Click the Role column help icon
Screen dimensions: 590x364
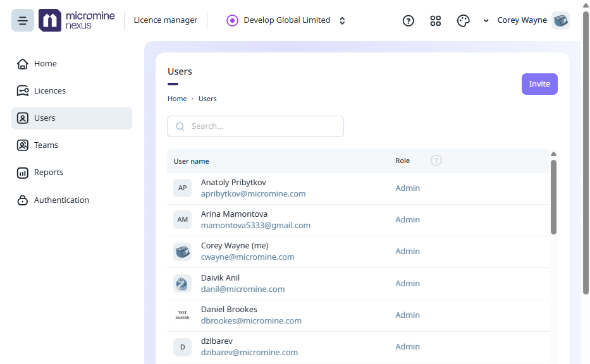(x=436, y=161)
